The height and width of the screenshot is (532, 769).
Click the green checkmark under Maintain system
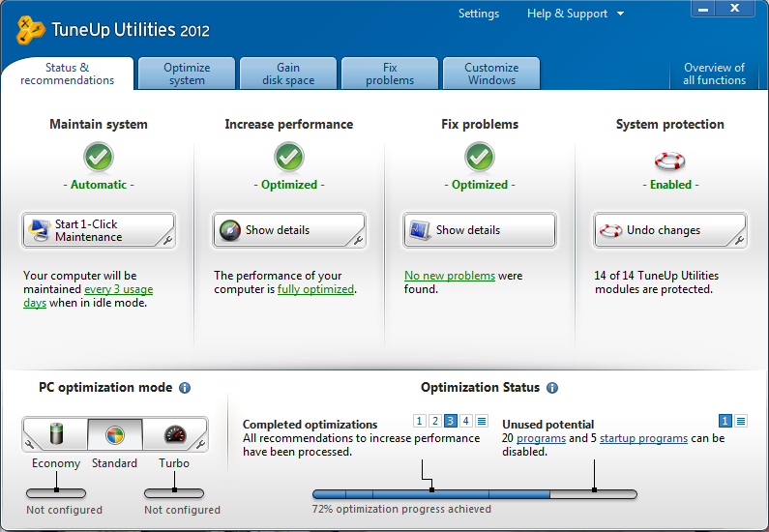(x=99, y=157)
